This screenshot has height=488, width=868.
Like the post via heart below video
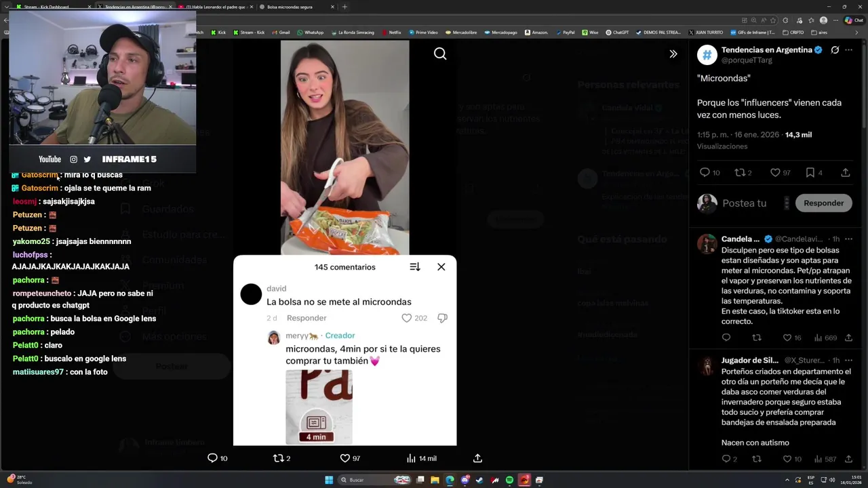click(x=345, y=458)
